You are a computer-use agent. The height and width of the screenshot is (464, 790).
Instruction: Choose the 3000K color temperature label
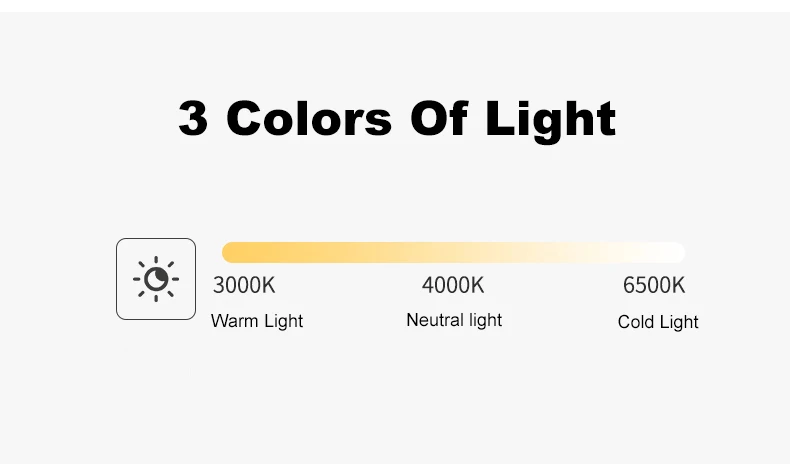click(x=244, y=285)
